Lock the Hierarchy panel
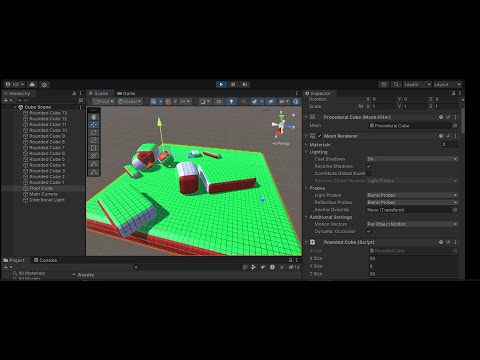Screen dimensions: 480x360 pyautogui.click(x=74, y=93)
